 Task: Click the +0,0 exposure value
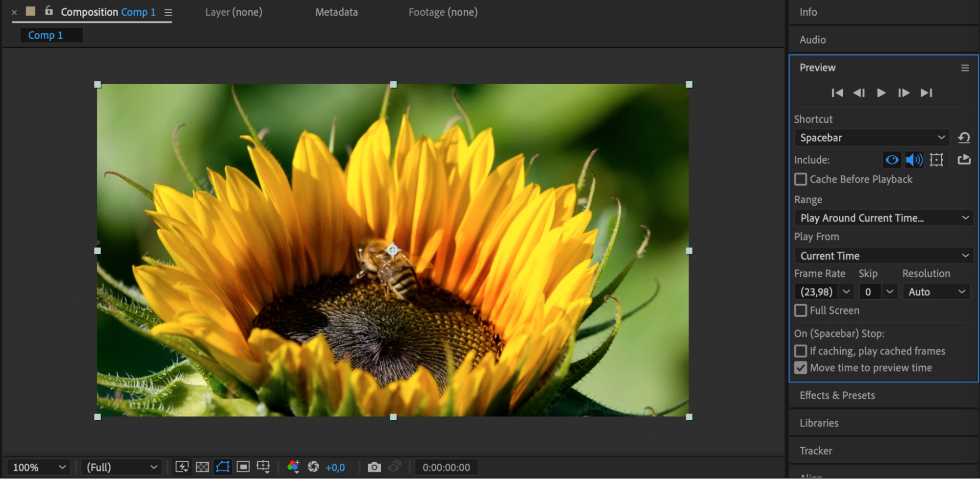[x=335, y=468]
